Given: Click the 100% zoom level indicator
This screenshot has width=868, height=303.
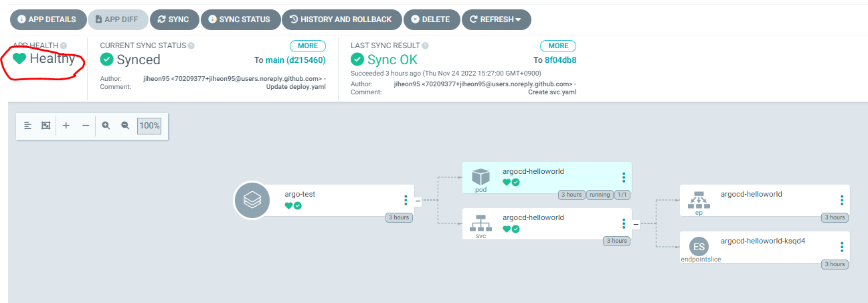Looking at the screenshot, I should click(149, 126).
